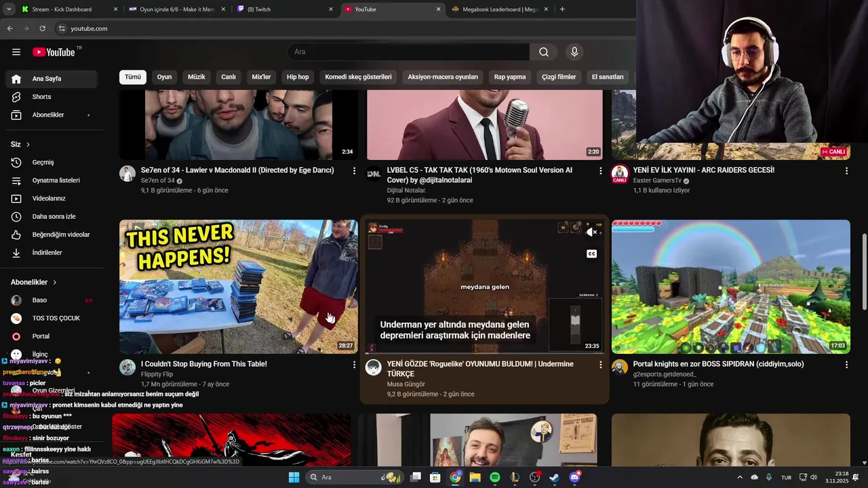This screenshot has width=868, height=488.
Task: Click the YouTube search field
Action: pyautogui.click(x=408, y=52)
